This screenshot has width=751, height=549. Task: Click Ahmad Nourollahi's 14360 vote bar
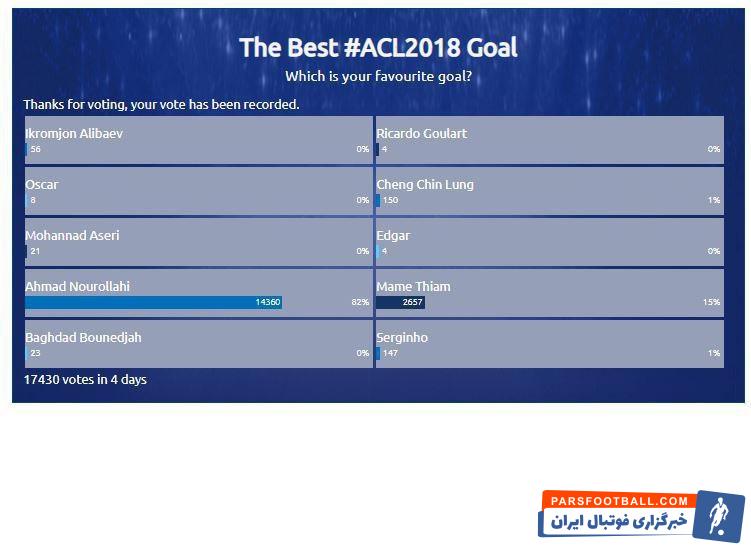[x=153, y=302]
